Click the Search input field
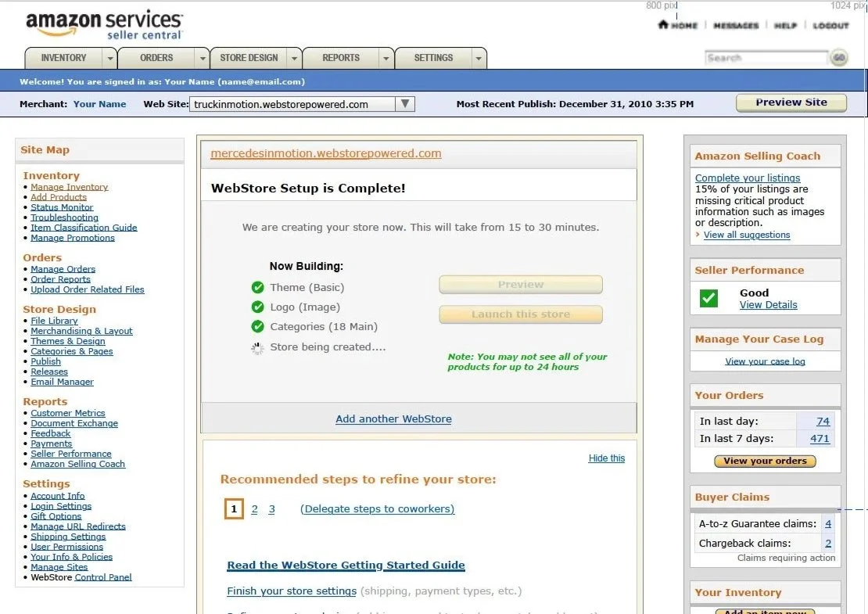 pyautogui.click(x=766, y=58)
